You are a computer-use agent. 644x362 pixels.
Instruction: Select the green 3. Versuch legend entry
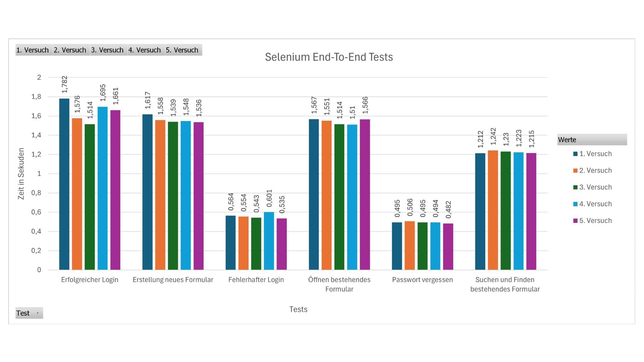coord(593,187)
